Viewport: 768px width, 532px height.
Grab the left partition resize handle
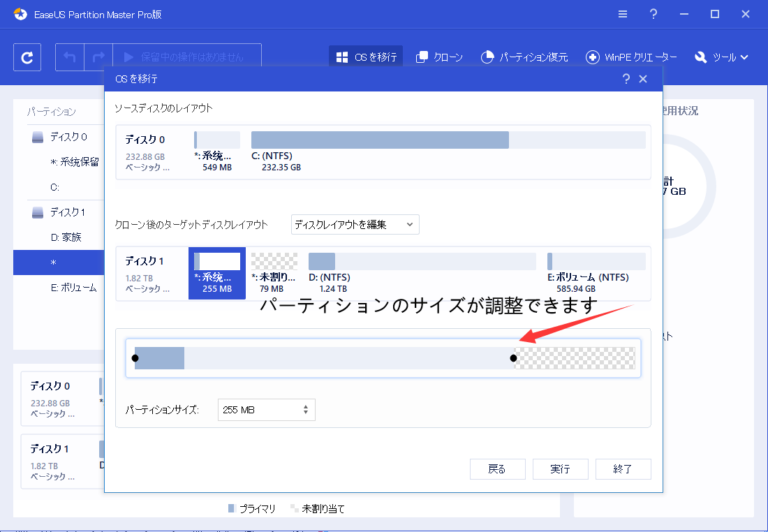[135, 358]
